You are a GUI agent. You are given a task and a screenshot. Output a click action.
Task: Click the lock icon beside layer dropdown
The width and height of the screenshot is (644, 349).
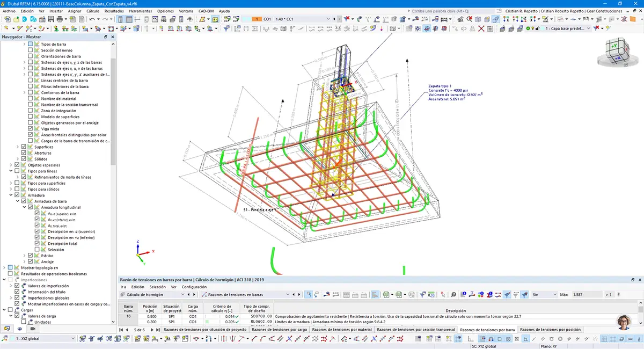pyautogui.click(x=537, y=28)
